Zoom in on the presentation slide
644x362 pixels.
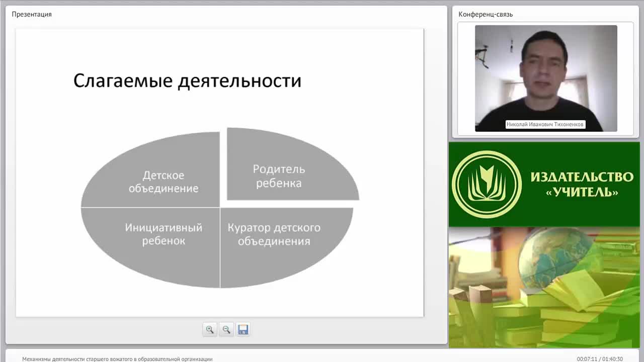pyautogui.click(x=210, y=330)
